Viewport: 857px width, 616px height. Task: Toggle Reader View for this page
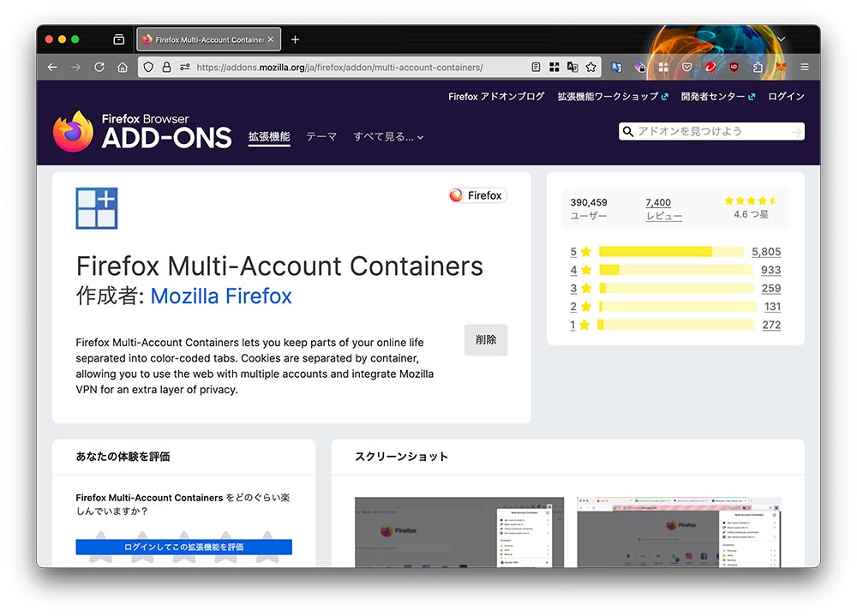pyautogui.click(x=536, y=67)
